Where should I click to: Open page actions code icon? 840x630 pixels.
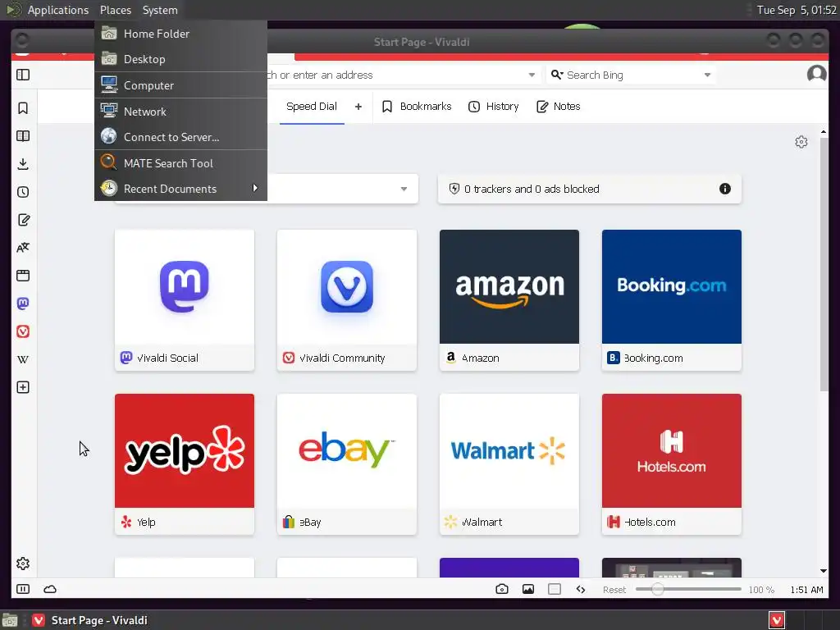point(581,589)
